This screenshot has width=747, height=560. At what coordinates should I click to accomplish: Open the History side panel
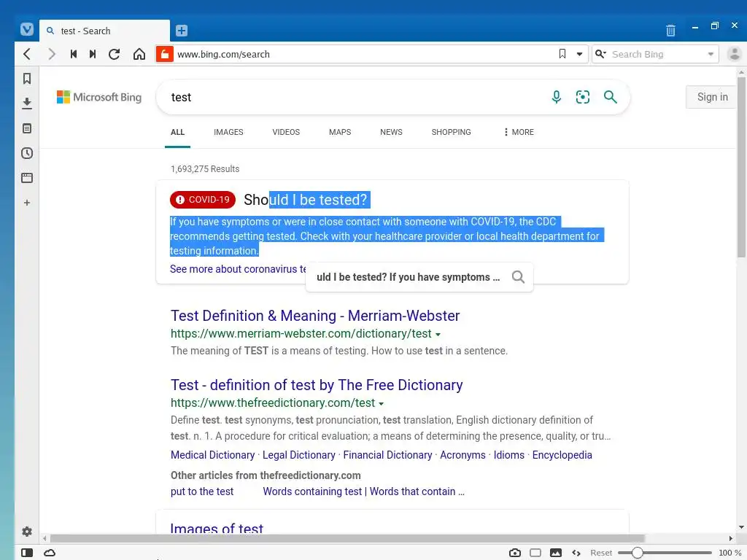[x=27, y=153]
